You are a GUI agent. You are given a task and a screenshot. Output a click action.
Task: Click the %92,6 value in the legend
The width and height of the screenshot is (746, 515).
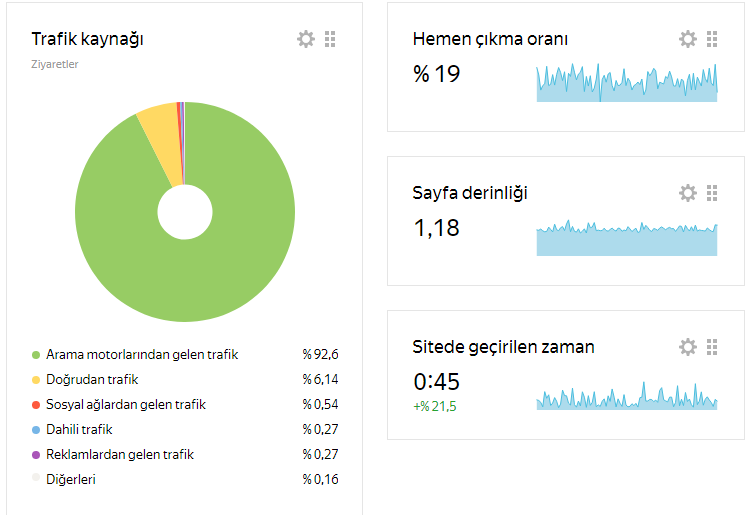320,355
